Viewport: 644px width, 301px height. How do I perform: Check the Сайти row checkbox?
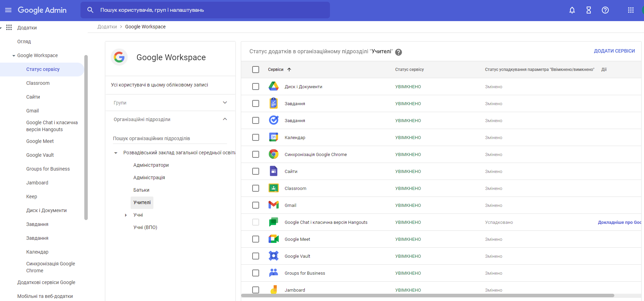click(x=256, y=171)
